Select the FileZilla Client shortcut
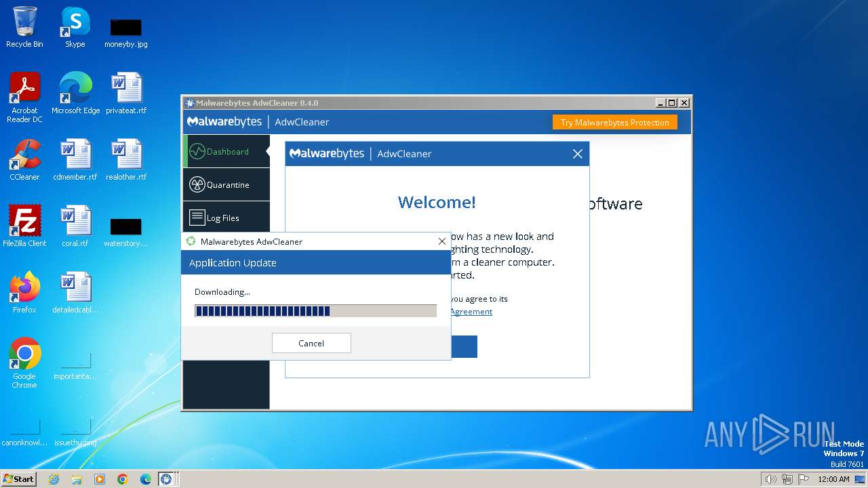This screenshot has width=868, height=488. pos(24,226)
